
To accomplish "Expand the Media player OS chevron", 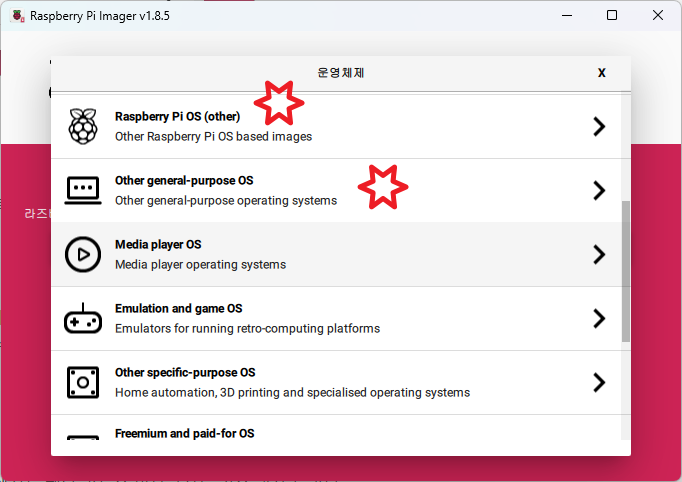I will coord(599,254).
